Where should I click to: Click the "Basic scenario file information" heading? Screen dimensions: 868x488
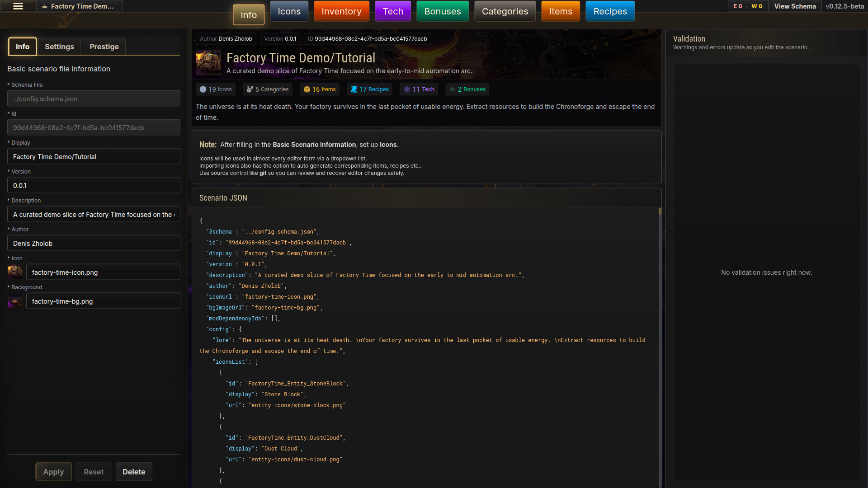pos(59,69)
